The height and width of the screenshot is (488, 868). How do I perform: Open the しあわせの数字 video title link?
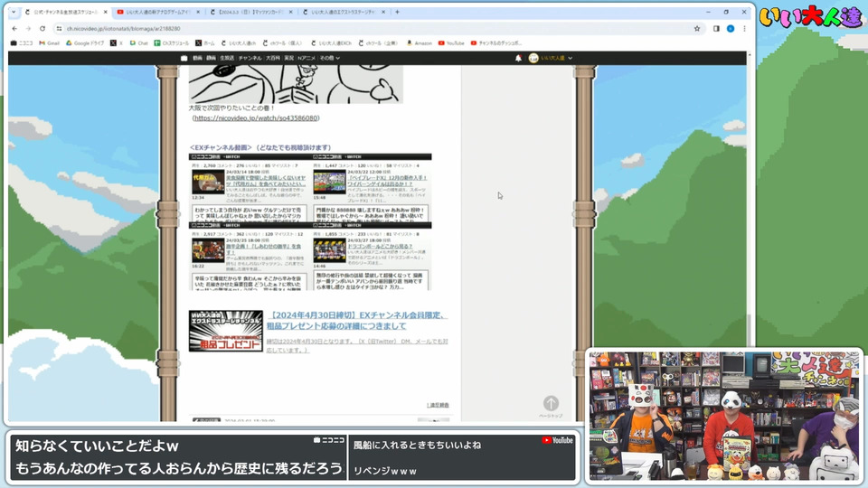coord(263,249)
